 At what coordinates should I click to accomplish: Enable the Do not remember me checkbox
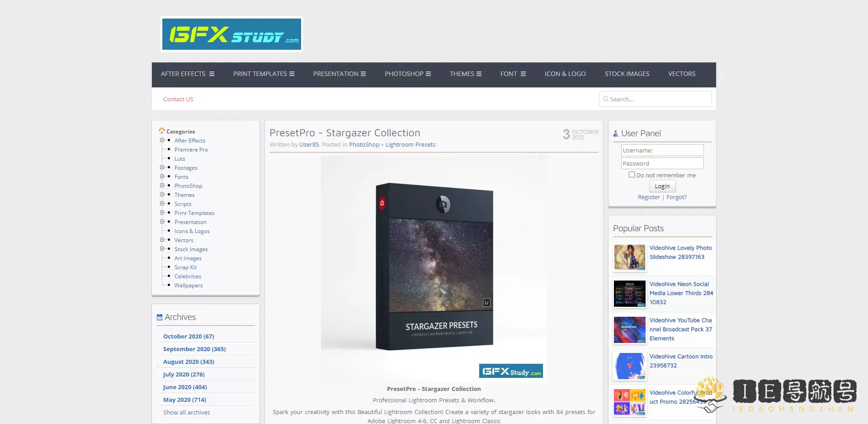click(x=632, y=174)
